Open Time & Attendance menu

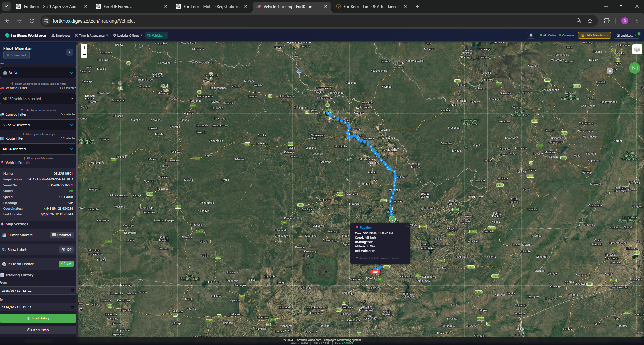tap(91, 35)
